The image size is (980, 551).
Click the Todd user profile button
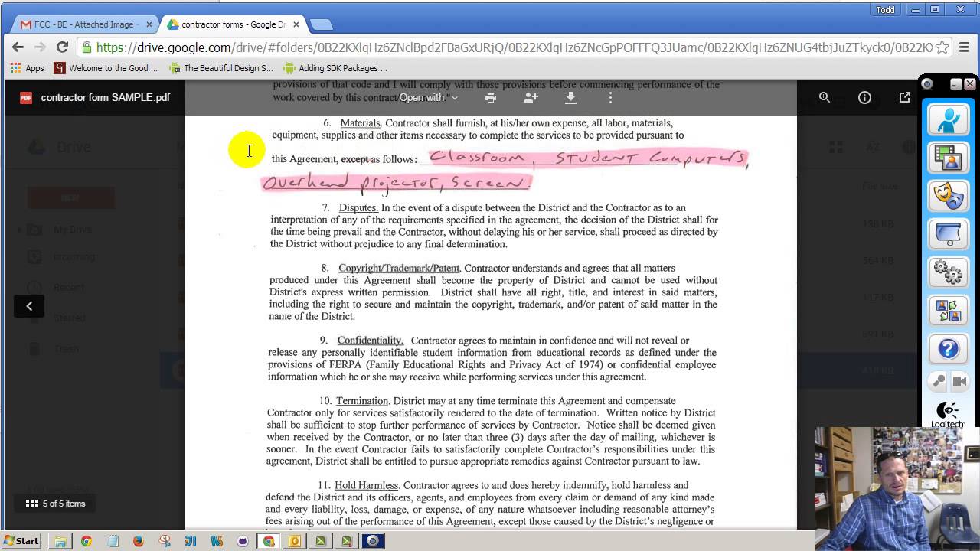[x=885, y=9]
